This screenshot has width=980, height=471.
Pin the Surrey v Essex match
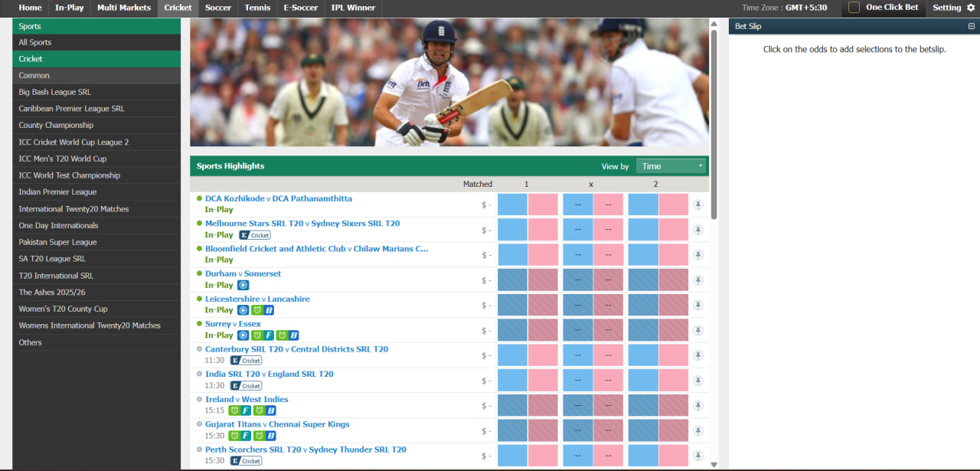click(697, 330)
